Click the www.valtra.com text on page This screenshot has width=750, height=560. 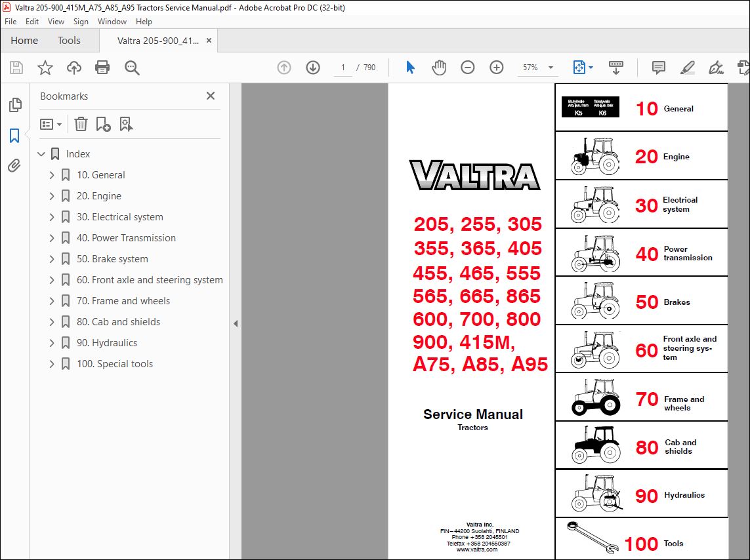(477, 550)
